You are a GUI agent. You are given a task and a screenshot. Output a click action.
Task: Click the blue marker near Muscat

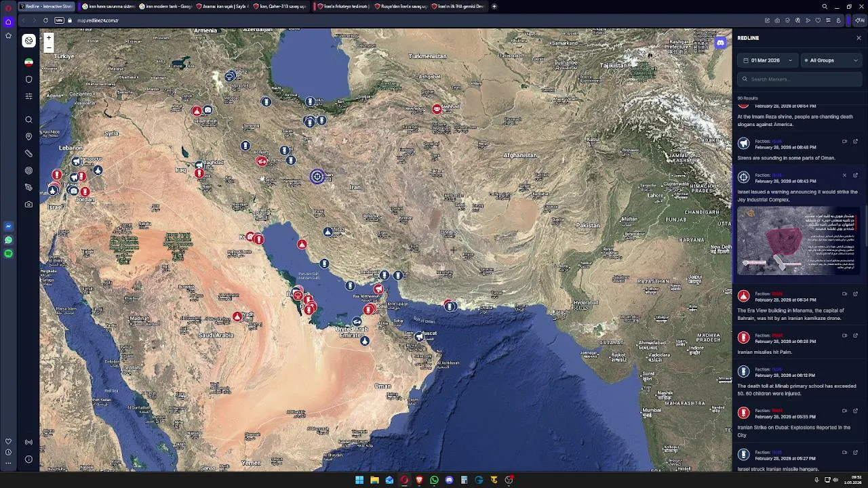pos(420,335)
